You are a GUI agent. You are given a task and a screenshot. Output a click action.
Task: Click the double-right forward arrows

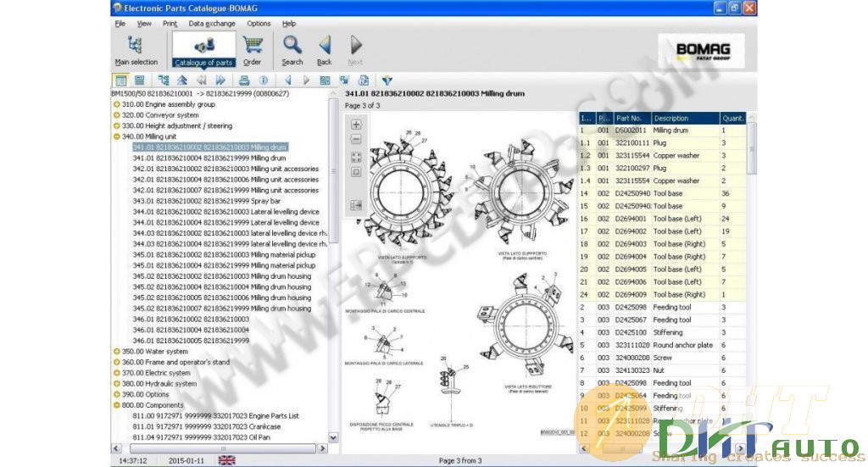(x=220, y=81)
